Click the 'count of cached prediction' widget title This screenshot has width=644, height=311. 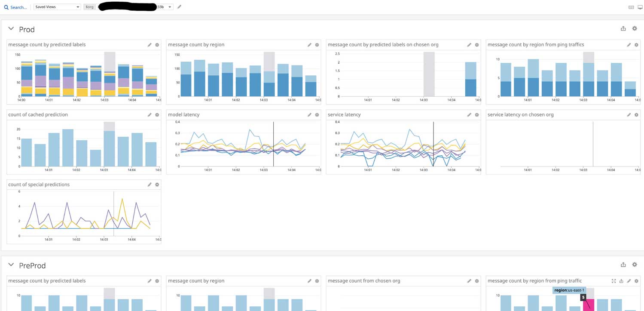38,115
